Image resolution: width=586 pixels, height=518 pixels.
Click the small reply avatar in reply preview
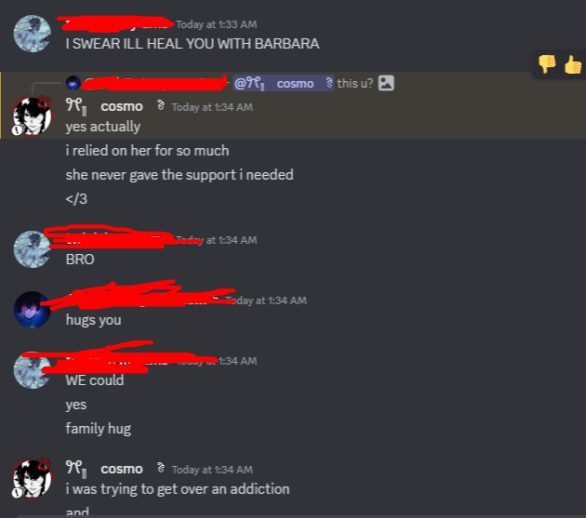(x=73, y=83)
